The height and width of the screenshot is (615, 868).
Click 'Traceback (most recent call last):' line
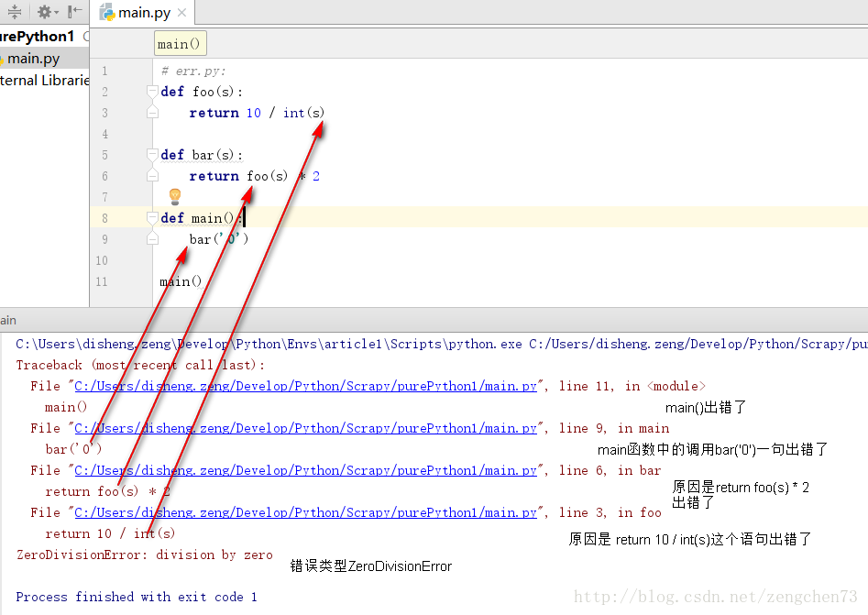pyautogui.click(x=140, y=366)
